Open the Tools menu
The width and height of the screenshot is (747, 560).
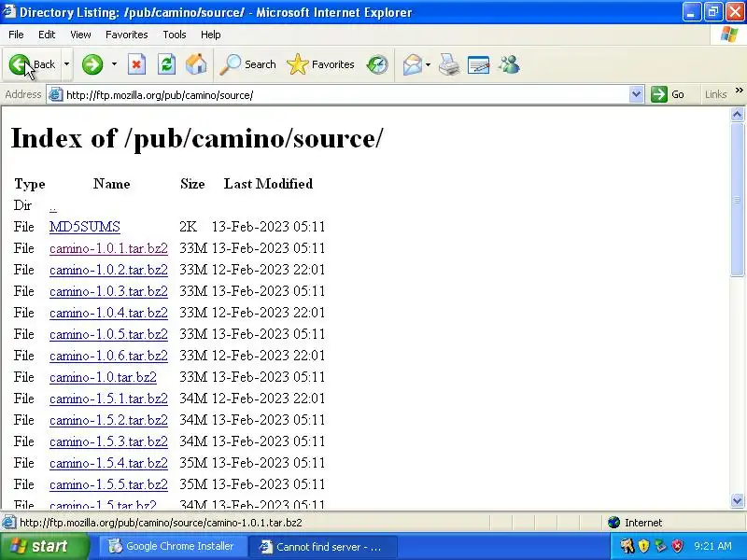(x=175, y=35)
